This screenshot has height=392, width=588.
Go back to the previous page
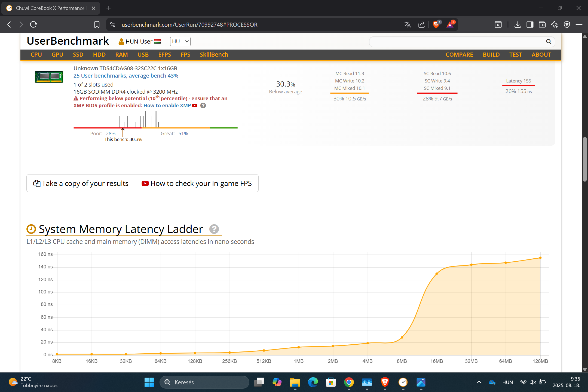(x=9, y=24)
